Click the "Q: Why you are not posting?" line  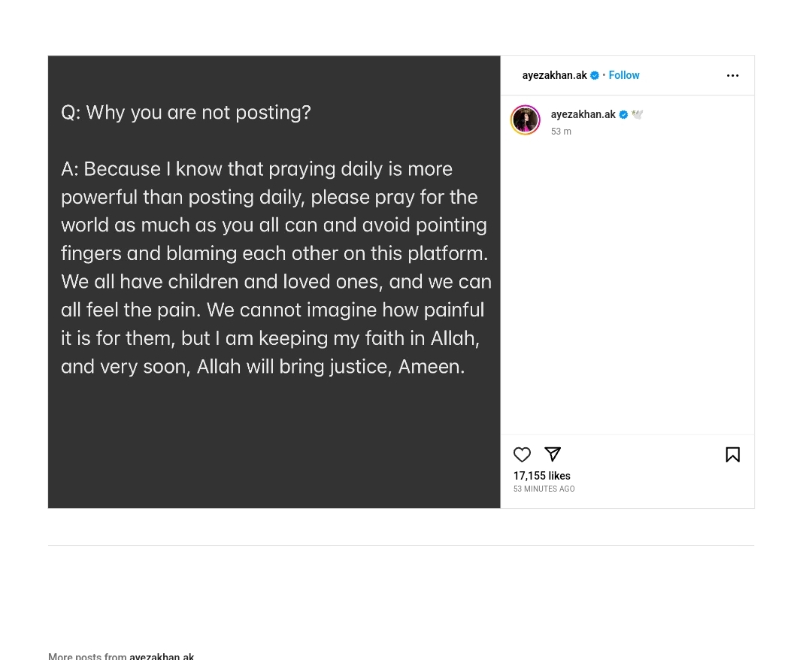pyautogui.click(x=186, y=113)
